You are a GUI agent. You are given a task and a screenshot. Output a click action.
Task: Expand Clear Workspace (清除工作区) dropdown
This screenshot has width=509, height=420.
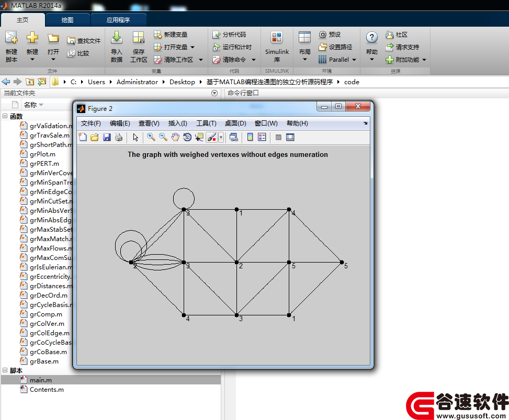pyautogui.click(x=200, y=60)
